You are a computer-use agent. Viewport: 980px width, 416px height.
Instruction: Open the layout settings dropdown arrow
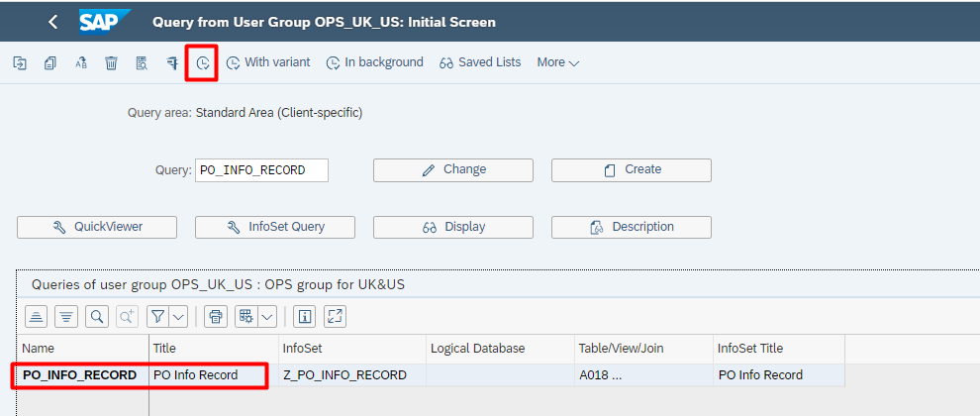[267, 317]
